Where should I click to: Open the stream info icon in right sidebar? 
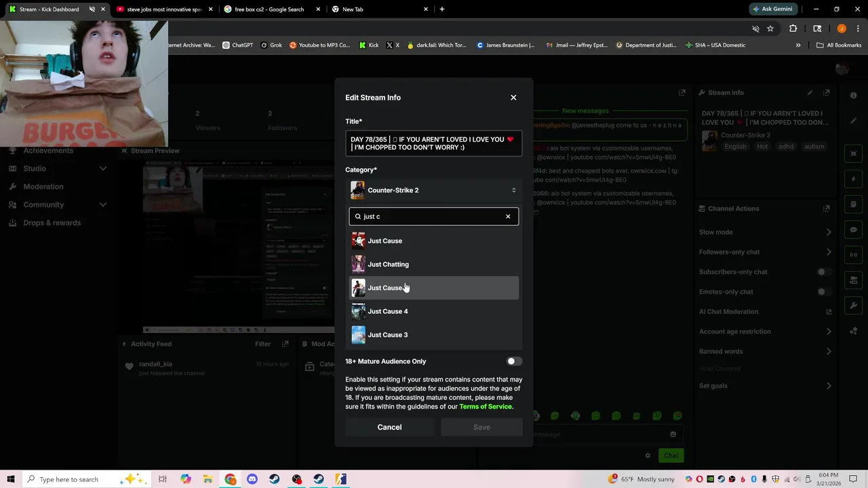pyautogui.click(x=853, y=96)
